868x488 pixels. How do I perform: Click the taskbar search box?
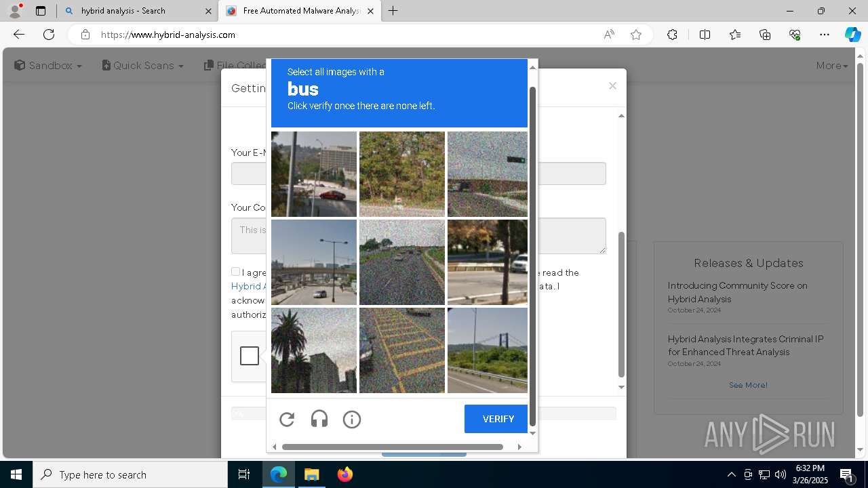[x=130, y=474]
